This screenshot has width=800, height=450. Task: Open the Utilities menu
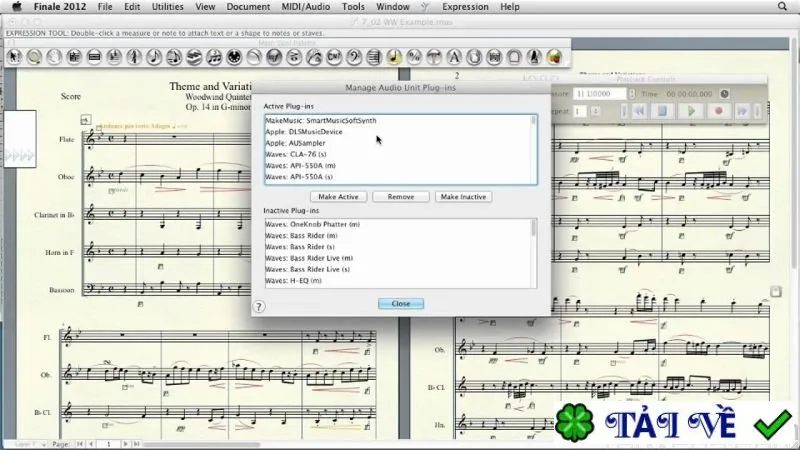pos(167,7)
